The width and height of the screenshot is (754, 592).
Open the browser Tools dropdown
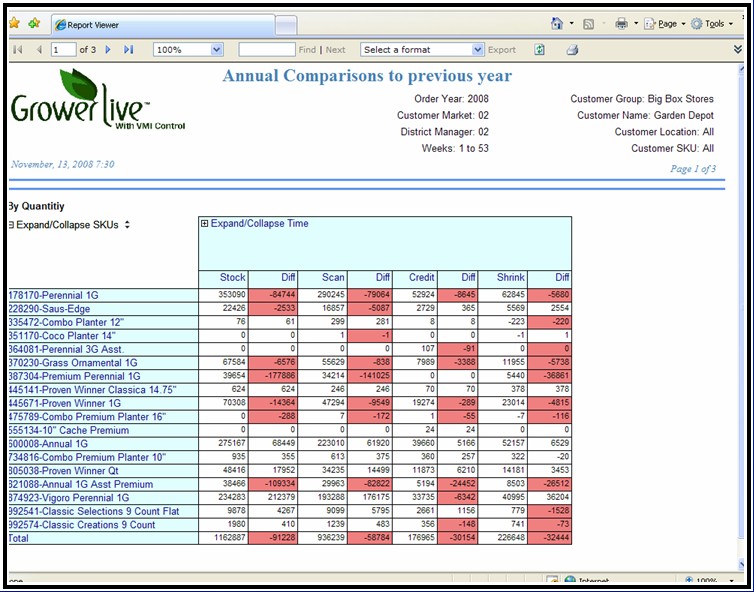click(x=714, y=23)
